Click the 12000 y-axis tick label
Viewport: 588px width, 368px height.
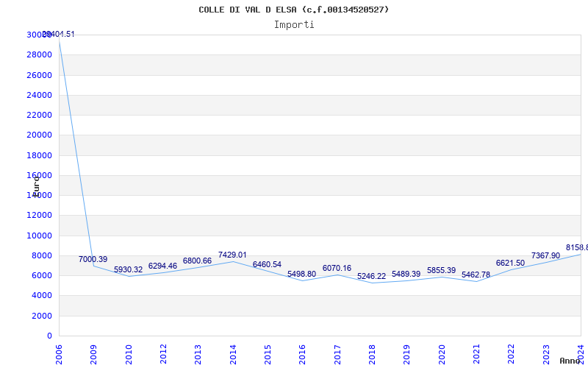pos(40,216)
